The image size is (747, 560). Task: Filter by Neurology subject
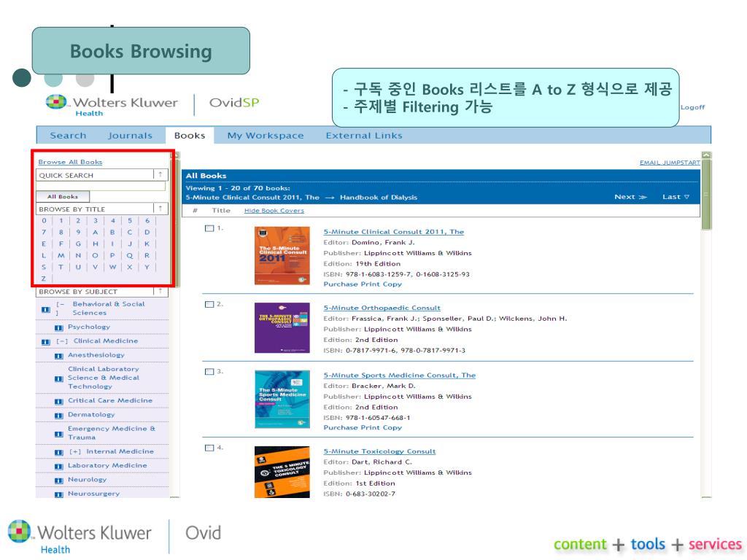tap(87, 480)
